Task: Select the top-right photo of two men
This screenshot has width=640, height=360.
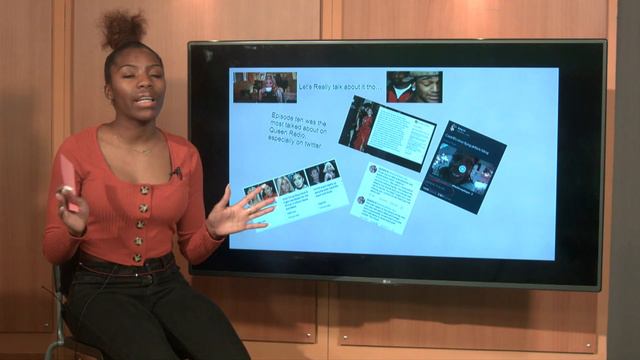Action: (x=414, y=87)
